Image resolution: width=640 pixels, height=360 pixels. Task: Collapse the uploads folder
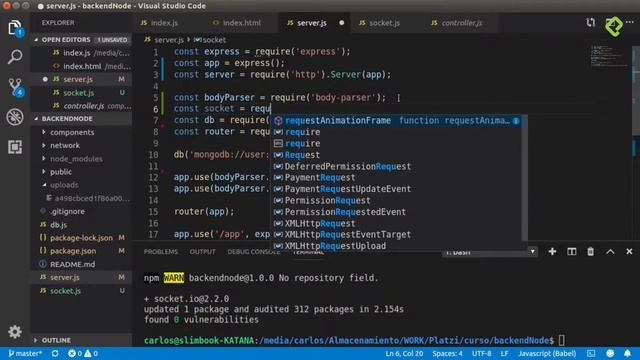(x=64, y=185)
